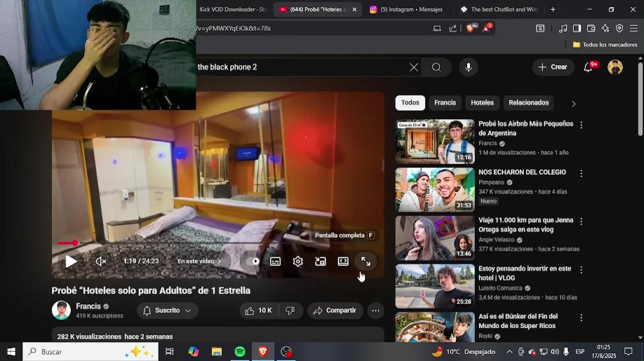644x361 pixels.
Task: Expand the Suscrito notification dropdown
Action: 167,310
